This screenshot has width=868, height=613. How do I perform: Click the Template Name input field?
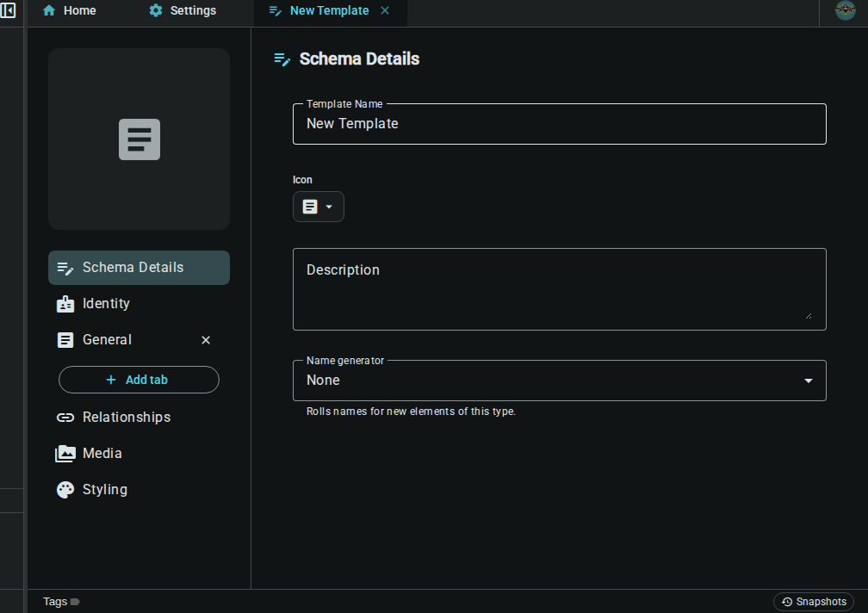(x=559, y=124)
